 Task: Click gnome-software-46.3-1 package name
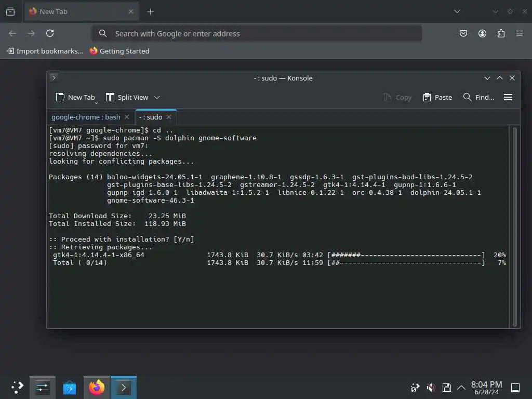click(x=151, y=200)
